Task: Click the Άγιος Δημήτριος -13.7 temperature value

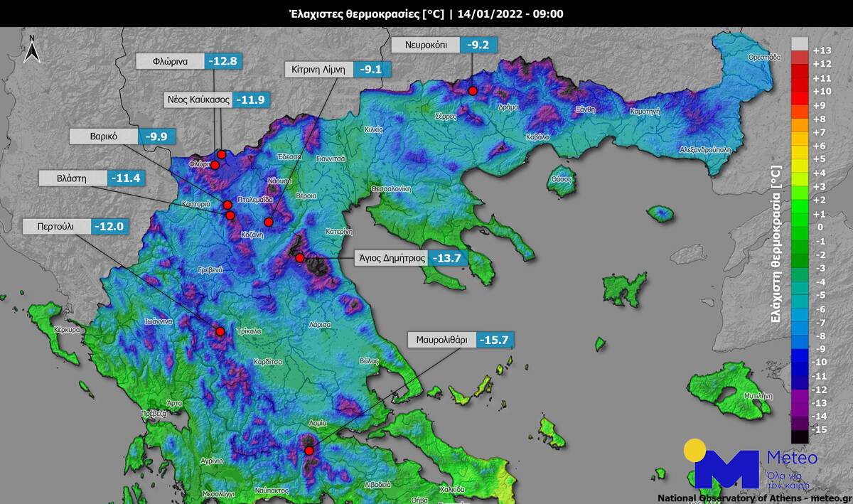Action: (x=449, y=258)
